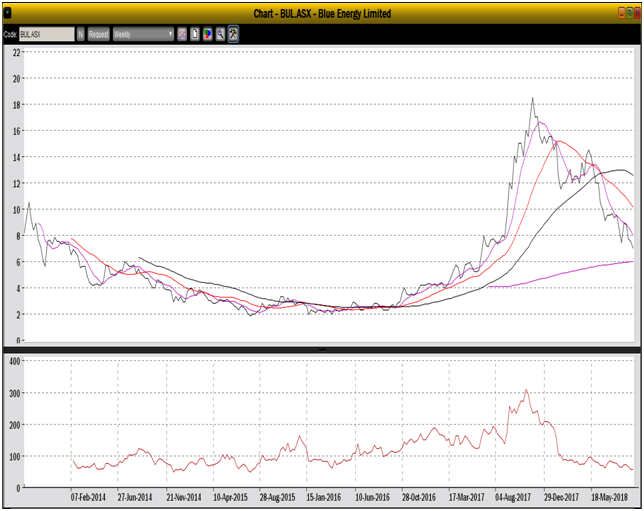The image size is (644, 511).
Task: Click the N button next to the code field
Action: (80, 34)
